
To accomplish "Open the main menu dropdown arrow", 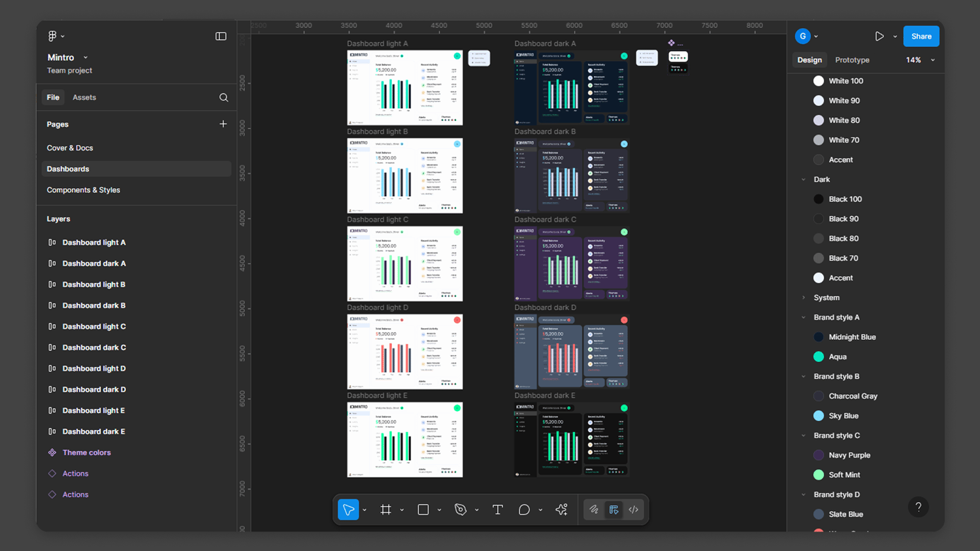I will point(63,37).
